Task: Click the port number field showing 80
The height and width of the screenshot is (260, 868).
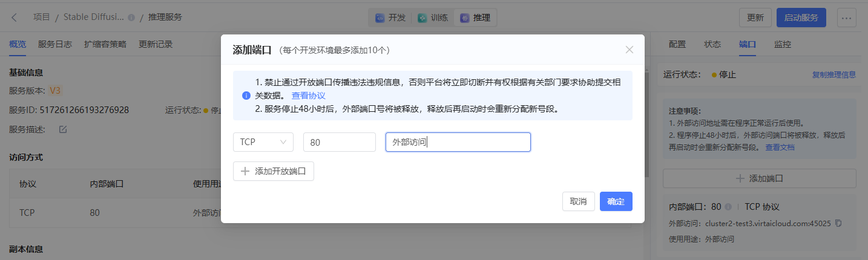Action: (x=339, y=142)
